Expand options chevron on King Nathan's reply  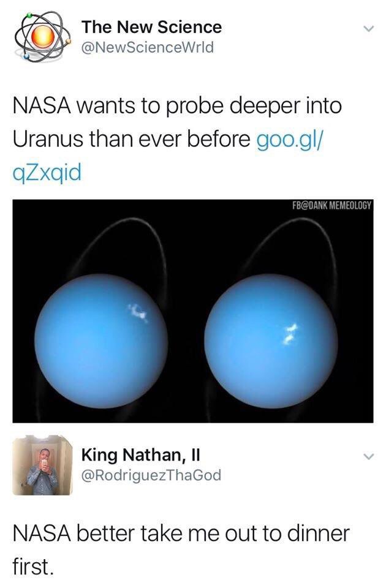[369, 456]
